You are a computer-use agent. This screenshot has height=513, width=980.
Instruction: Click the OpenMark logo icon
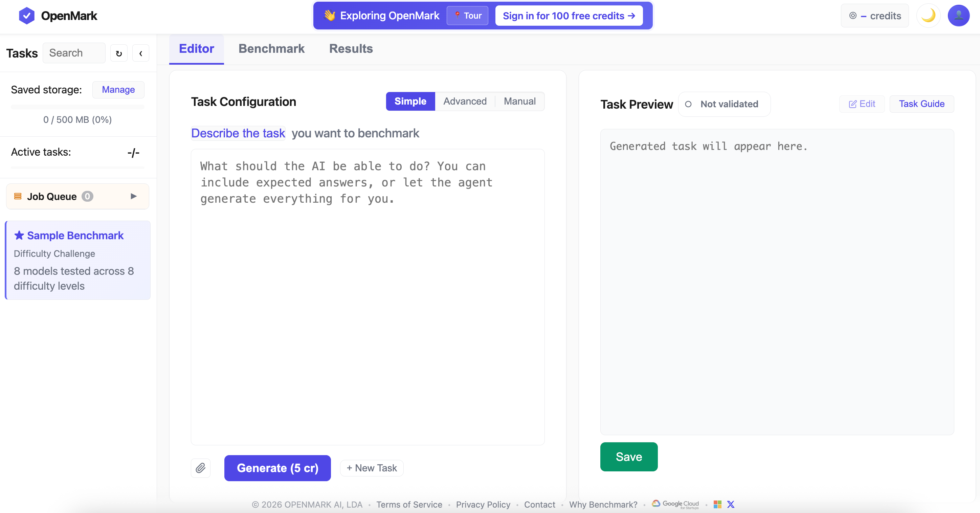(x=27, y=16)
